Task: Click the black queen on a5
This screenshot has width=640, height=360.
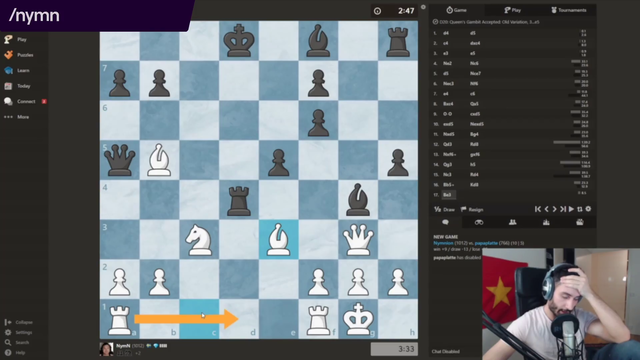Action: [x=120, y=160]
